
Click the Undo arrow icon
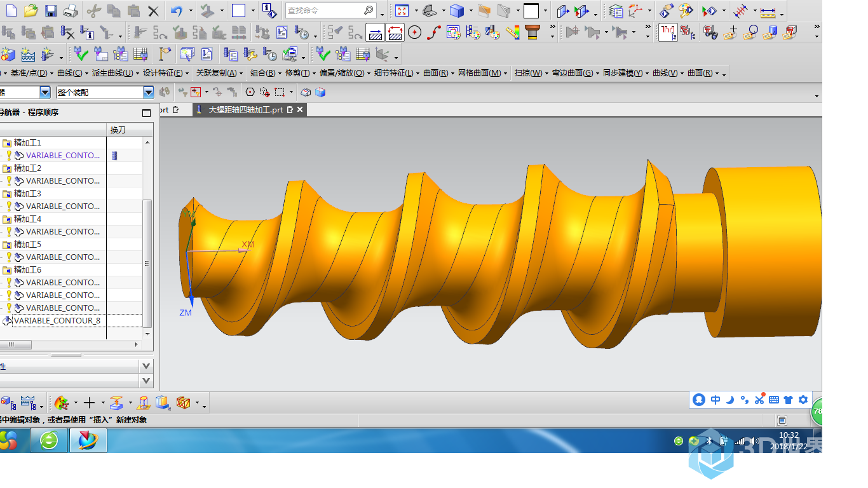[x=177, y=11]
